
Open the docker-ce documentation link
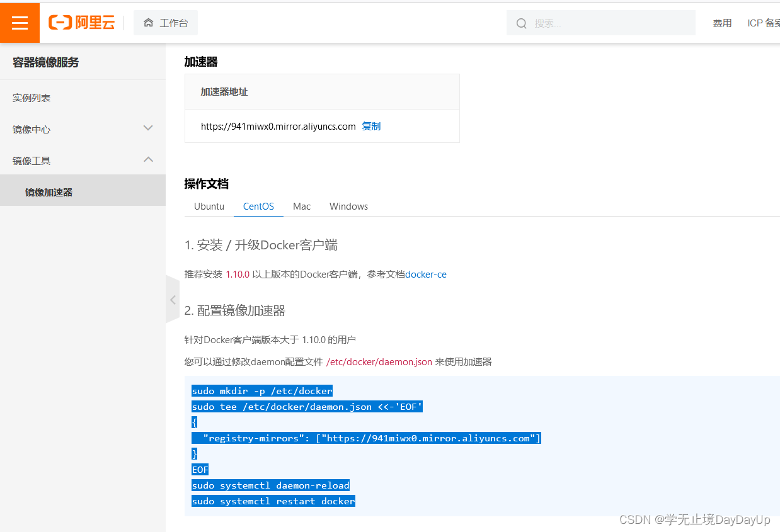[426, 274]
